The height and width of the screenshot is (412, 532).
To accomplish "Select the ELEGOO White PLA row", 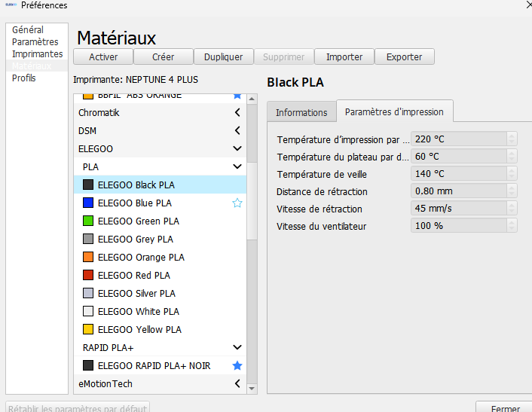I will pos(161,311).
